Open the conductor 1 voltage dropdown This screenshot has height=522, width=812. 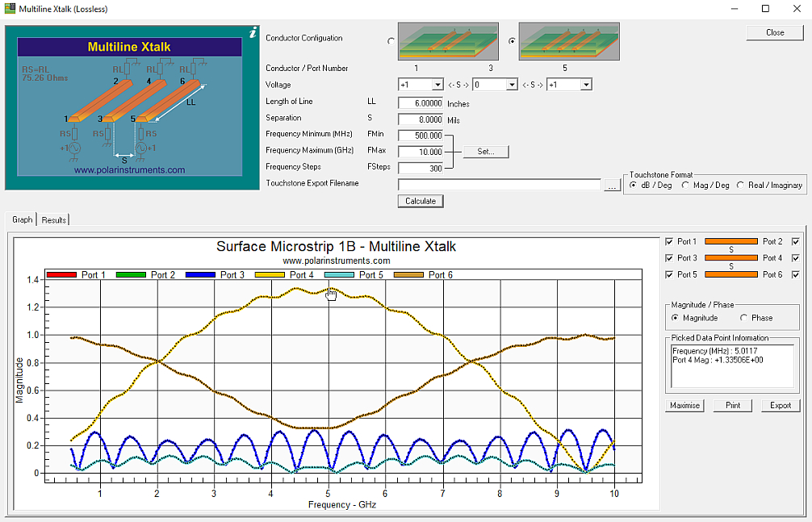[437, 85]
